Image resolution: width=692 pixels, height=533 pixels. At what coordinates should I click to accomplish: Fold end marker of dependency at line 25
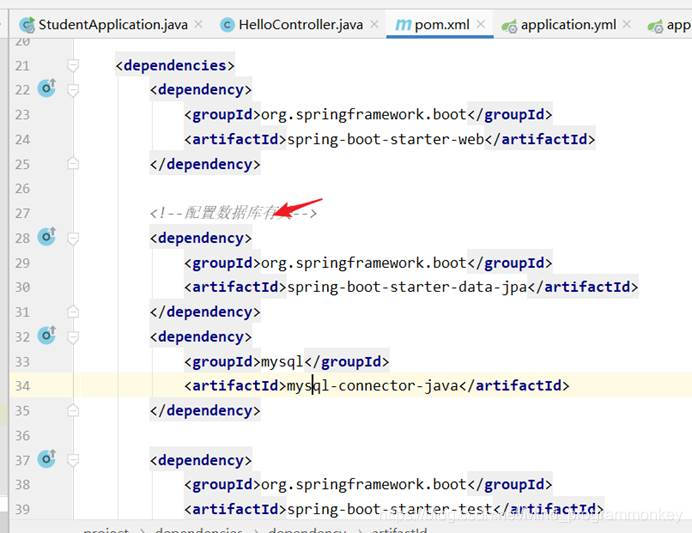[73, 164]
